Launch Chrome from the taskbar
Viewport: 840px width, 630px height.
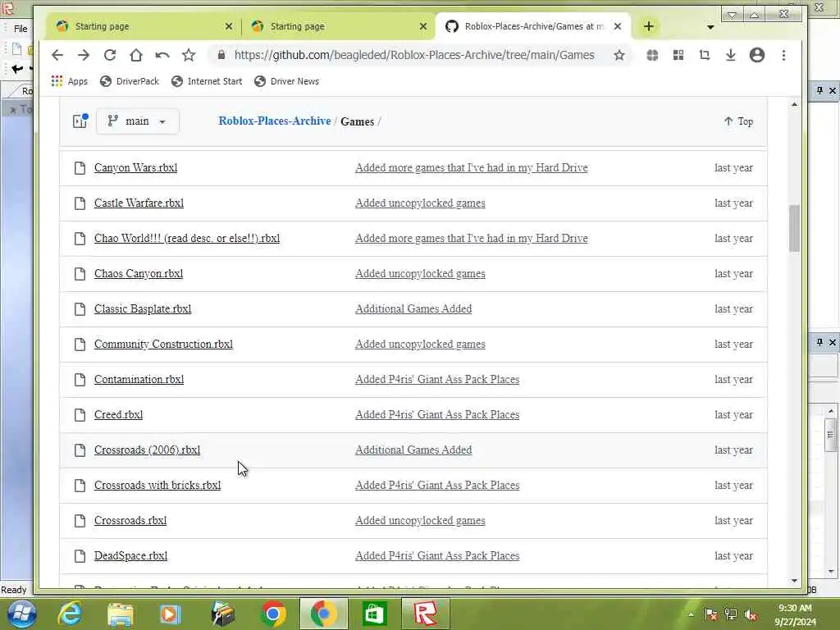click(x=273, y=614)
